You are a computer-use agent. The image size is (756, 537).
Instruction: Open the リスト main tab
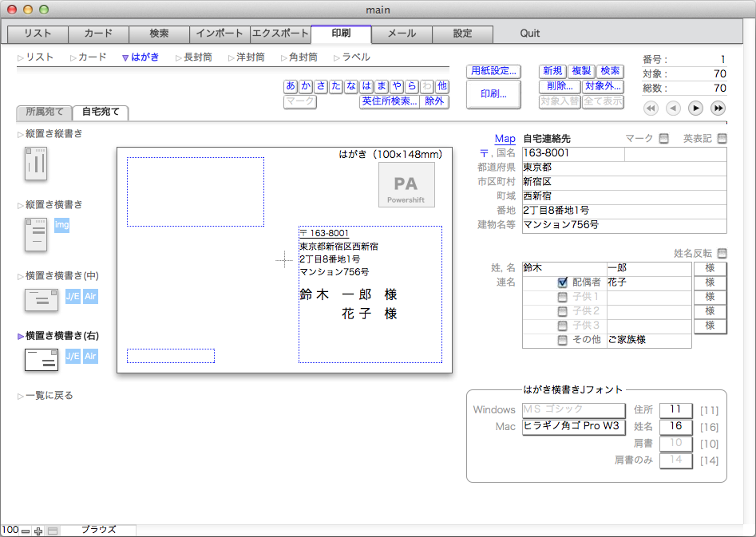(x=38, y=34)
